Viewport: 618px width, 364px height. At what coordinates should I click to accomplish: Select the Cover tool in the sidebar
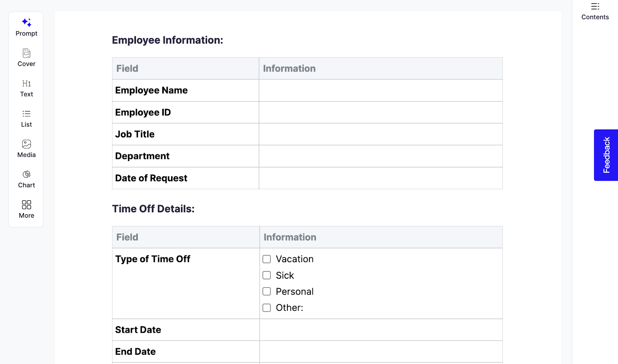click(26, 57)
